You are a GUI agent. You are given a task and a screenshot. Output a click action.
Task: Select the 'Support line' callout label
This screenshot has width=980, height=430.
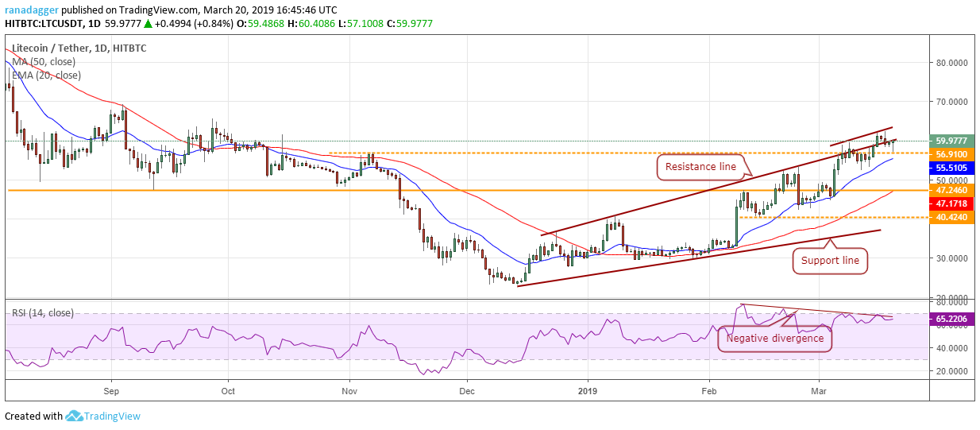tap(830, 260)
